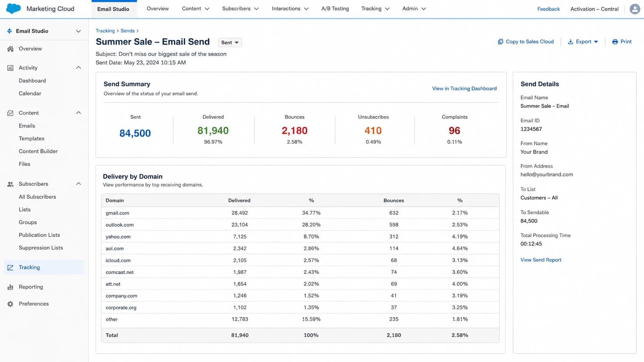Click the Sent count 84,500
644x362 pixels.
[x=135, y=133]
